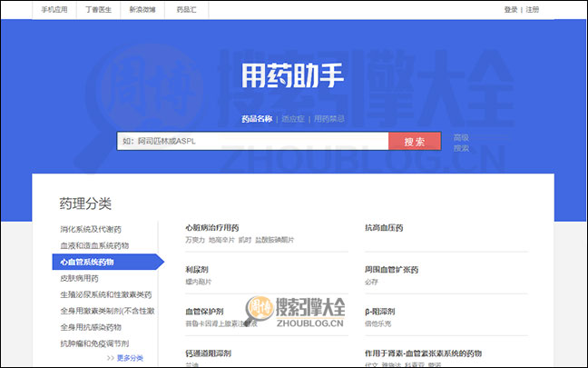Viewport: 588px width, 368px height.
Task: Click the red 搜索 search button
Action: (415, 141)
